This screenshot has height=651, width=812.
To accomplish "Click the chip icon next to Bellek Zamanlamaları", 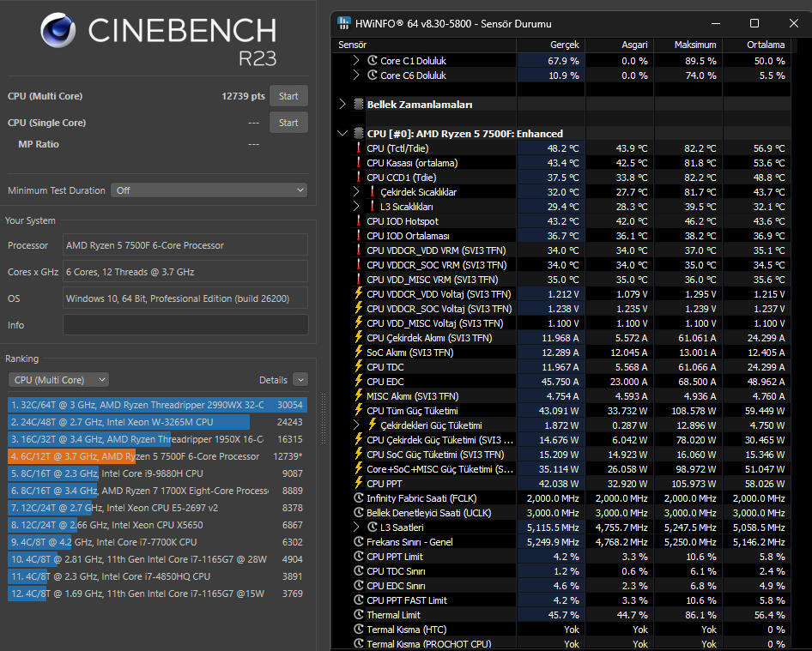I will tap(358, 104).
